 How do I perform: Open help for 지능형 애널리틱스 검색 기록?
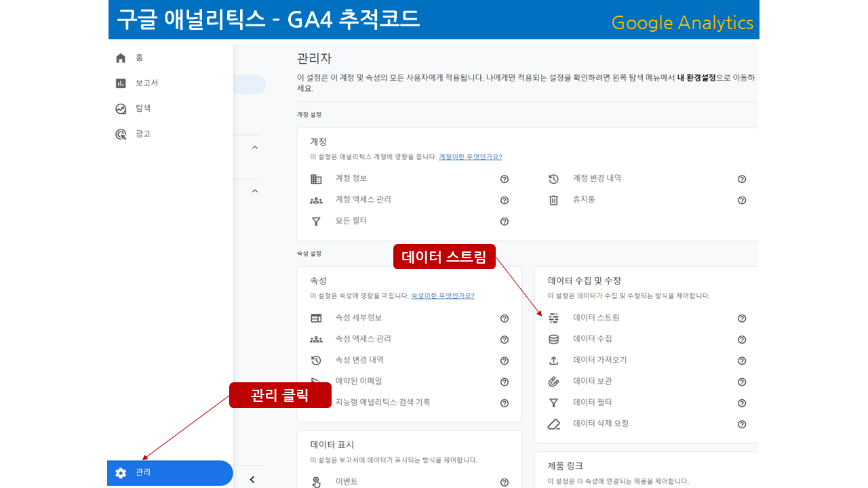click(x=505, y=403)
